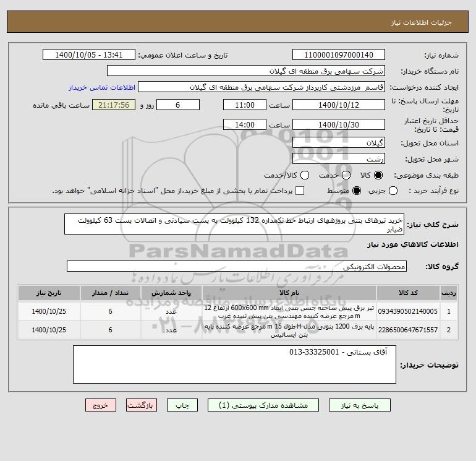
Task: Click the buyer notes text area
Action: 234,364
